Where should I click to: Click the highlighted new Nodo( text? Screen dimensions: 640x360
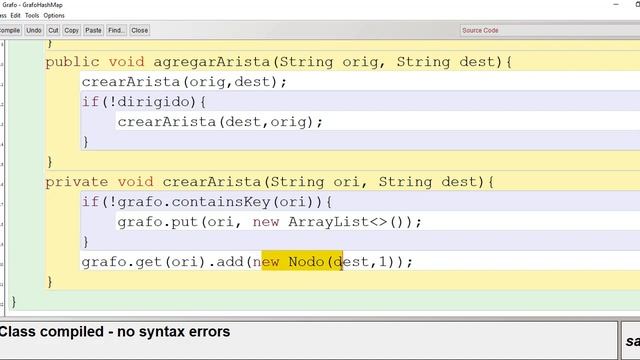302,262
